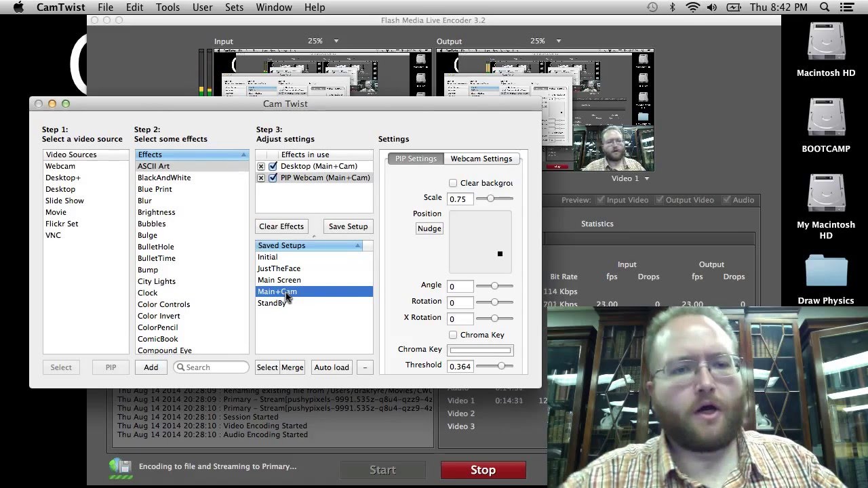Click the volume speaker icon
This screenshot has height=488, width=868.
point(712,7)
